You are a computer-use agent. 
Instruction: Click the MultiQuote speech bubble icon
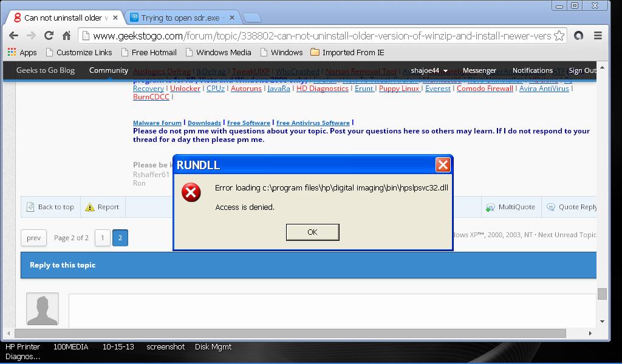[x=490, y=207]
